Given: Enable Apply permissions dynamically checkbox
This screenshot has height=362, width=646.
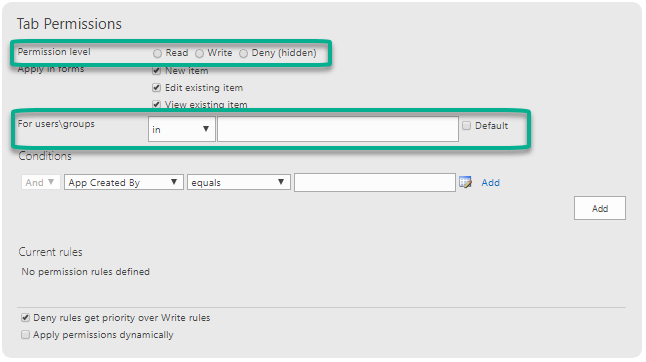Looking at the screenshot, I should (26, 334).
